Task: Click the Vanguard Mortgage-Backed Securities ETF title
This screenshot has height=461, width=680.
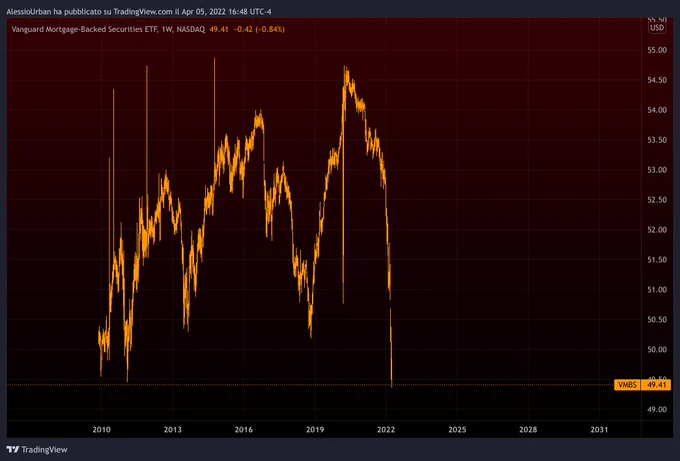Action: (x=84, y=29)
